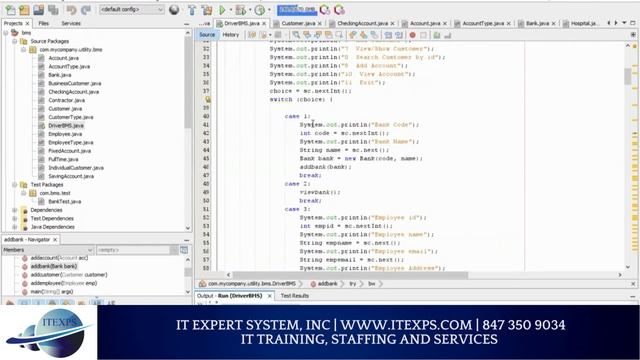
Task: Close the addbank Navigator tab
Action: (55, 240)
